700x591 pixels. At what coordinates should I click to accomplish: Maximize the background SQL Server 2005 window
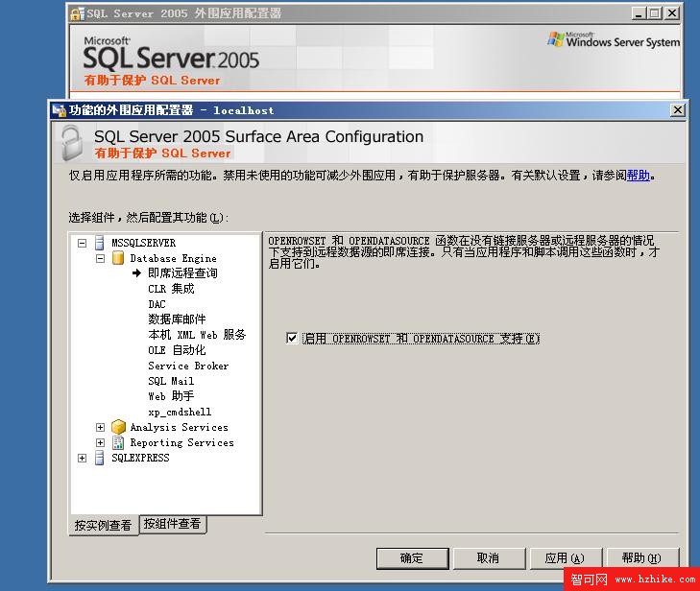click(x=654, y=13)
